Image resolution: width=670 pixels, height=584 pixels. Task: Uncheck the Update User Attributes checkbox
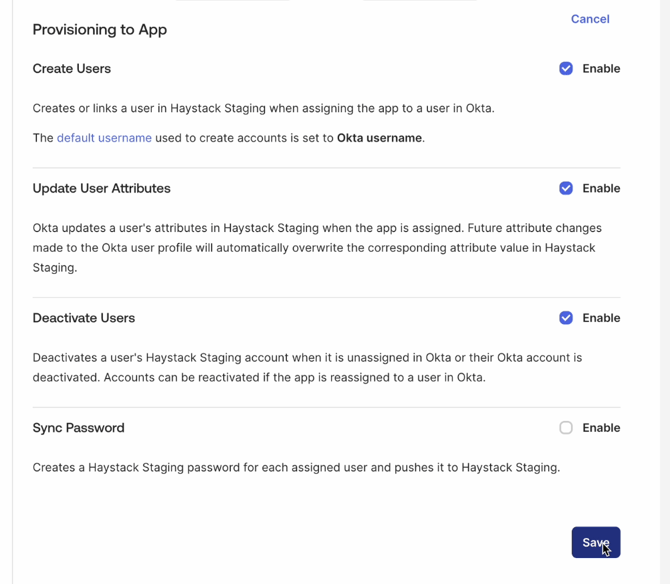(x=566, y=188)
